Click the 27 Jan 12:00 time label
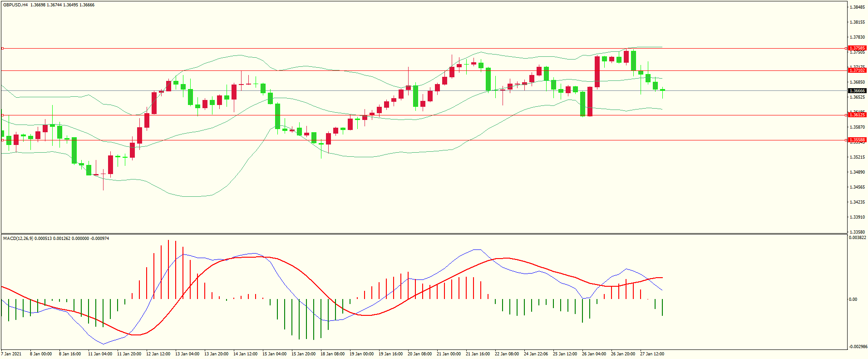 pyautogui.click(x=652, y=354)
